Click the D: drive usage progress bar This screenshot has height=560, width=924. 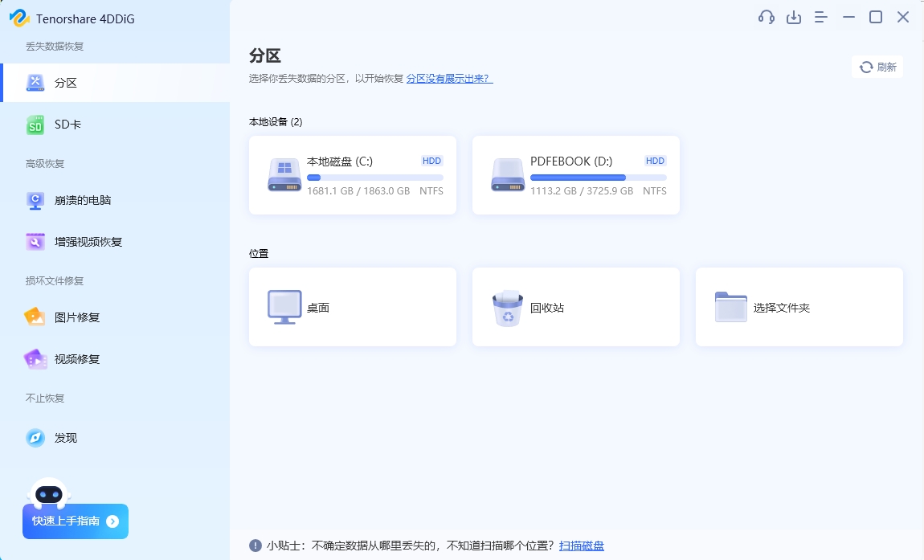pyautogui.click(x=598, y=178)
